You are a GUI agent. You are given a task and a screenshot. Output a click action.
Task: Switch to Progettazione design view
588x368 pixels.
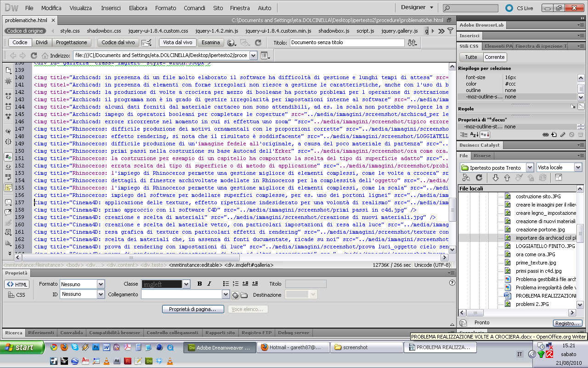tap(72, 42)
